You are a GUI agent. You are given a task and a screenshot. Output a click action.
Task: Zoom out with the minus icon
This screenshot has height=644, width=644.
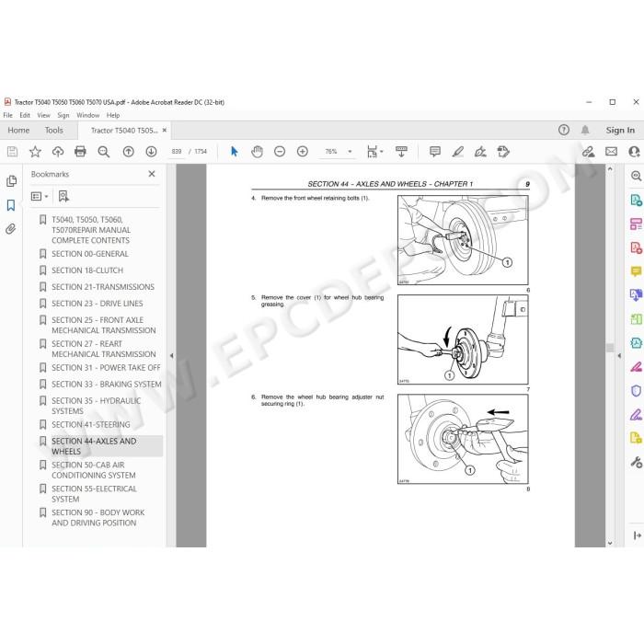(280, 152)
